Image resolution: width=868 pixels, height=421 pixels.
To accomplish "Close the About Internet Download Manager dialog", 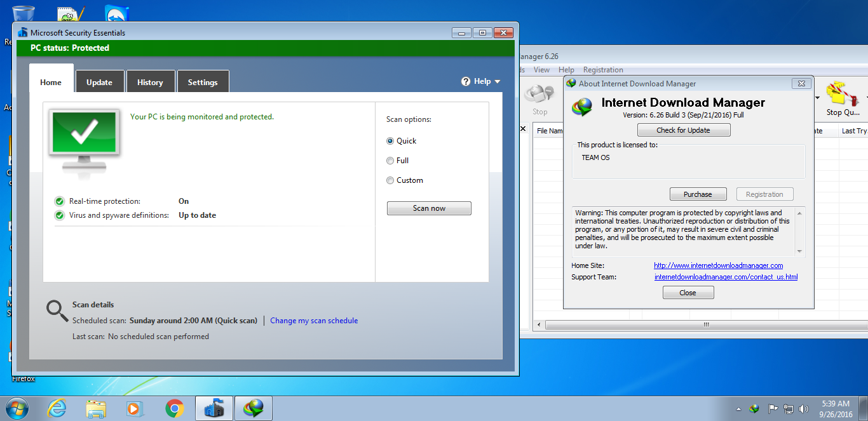I will [x=802, y=83].
